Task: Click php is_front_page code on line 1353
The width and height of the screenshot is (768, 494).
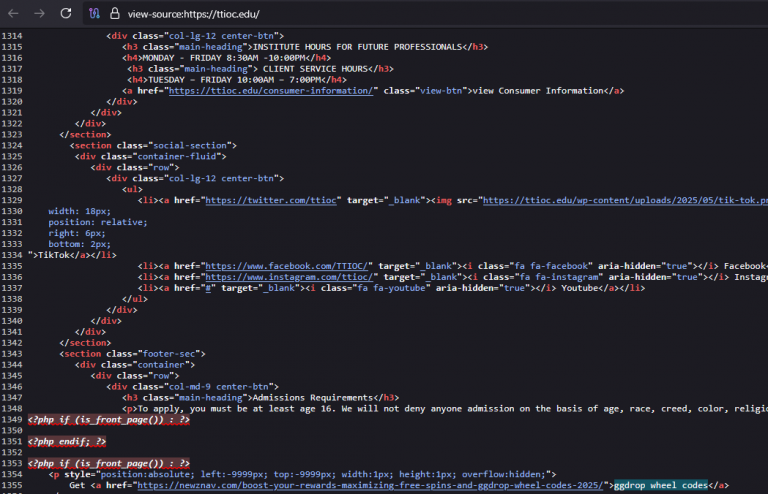Action: click(x=109, y=463)
